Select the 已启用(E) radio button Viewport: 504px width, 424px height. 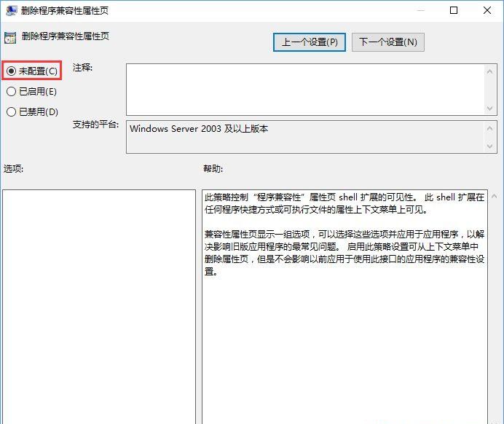[11, 91]
